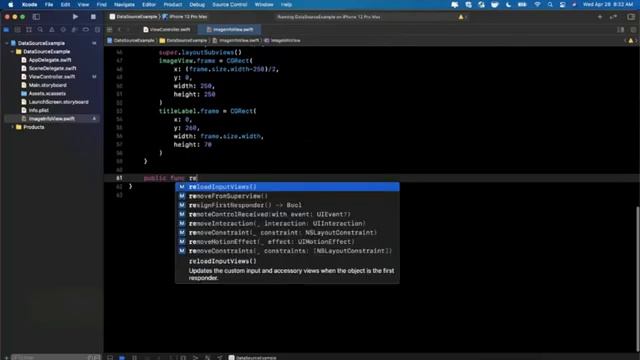The width and height of the screenshot is (640, 360).
Task: Choose removeMotionEffect autocomplete suggestion
Action: (x=287, y=242)
